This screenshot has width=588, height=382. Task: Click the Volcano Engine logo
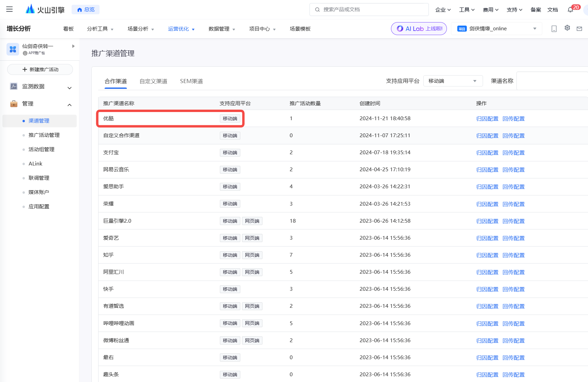pyautogui.click(x=45, y=9)
